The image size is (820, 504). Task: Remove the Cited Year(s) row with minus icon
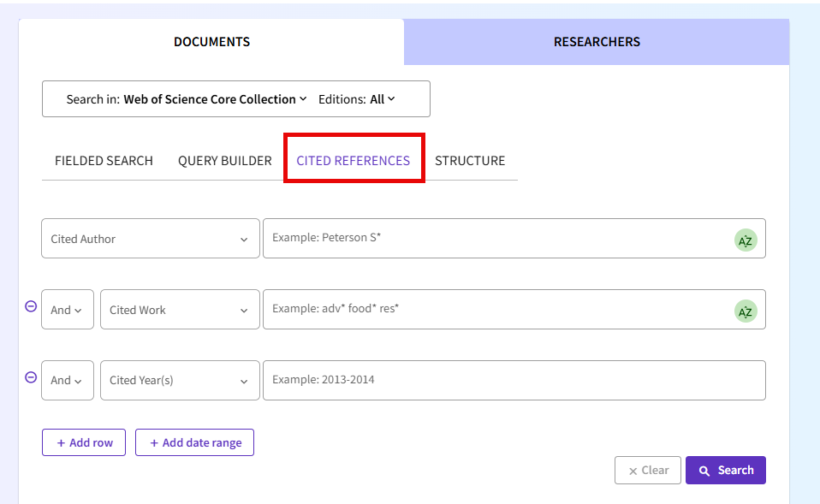click(x=31, y=377)
